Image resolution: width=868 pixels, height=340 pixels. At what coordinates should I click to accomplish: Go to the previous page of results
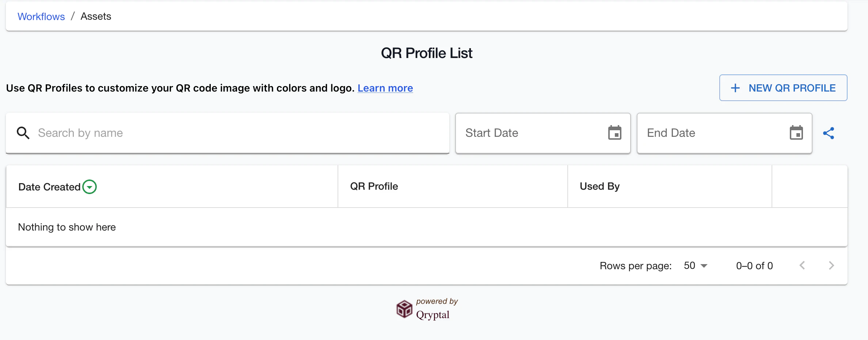pyautogui.click(x=802, y=266)
